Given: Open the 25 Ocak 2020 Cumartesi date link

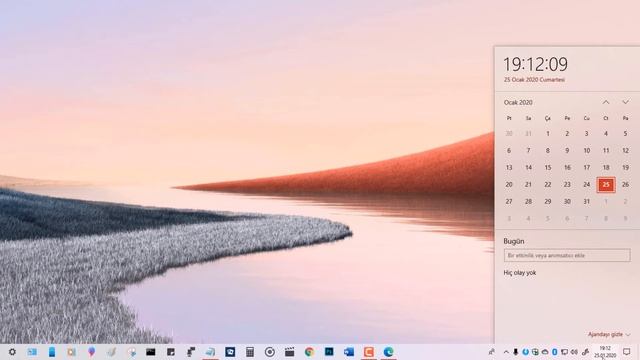Looking at the screenshot, I should 534,80.
